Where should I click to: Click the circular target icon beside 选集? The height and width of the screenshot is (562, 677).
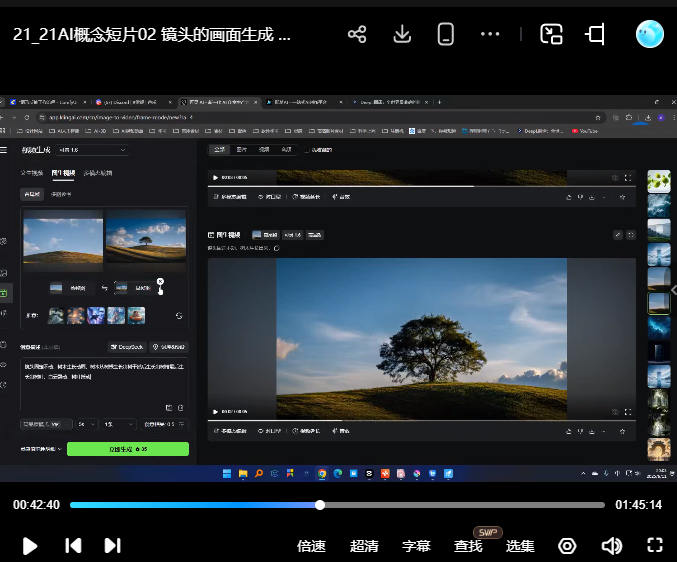click(x=567, y=546)
